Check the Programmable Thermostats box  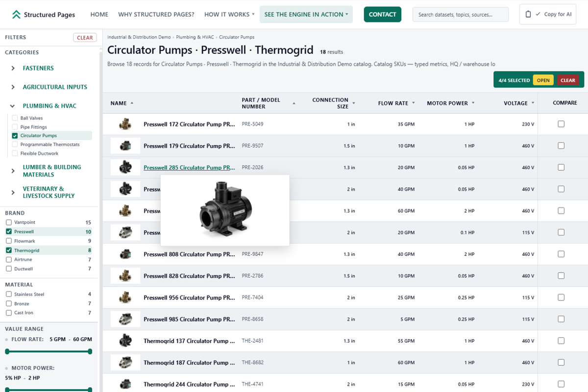point(15,145)
